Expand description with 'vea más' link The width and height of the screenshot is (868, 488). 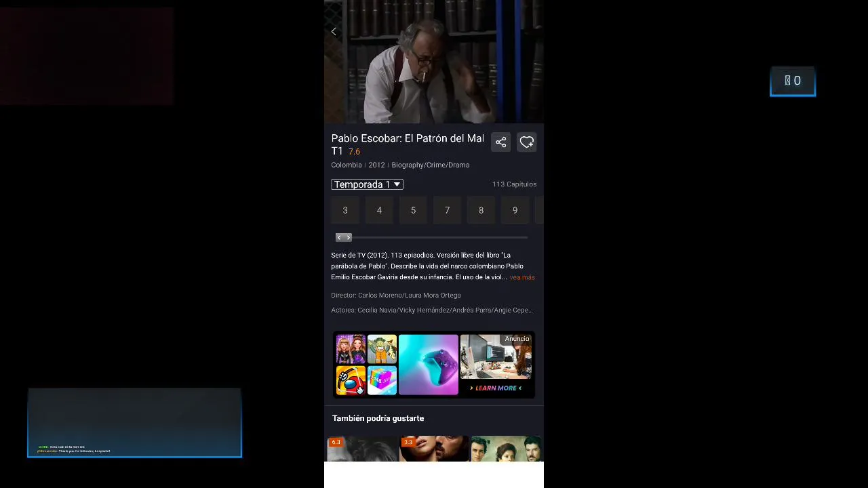(x=522, y=277)
